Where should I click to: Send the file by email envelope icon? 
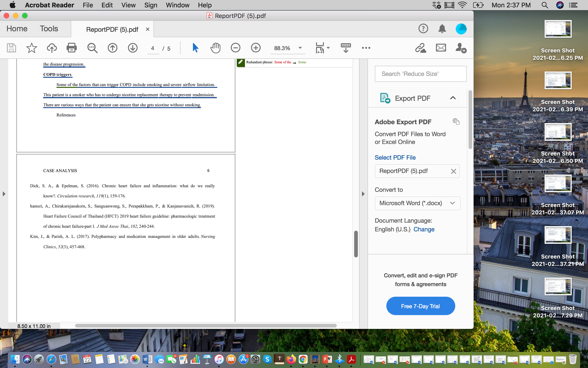pyautogui.click(x=441, y=48)
